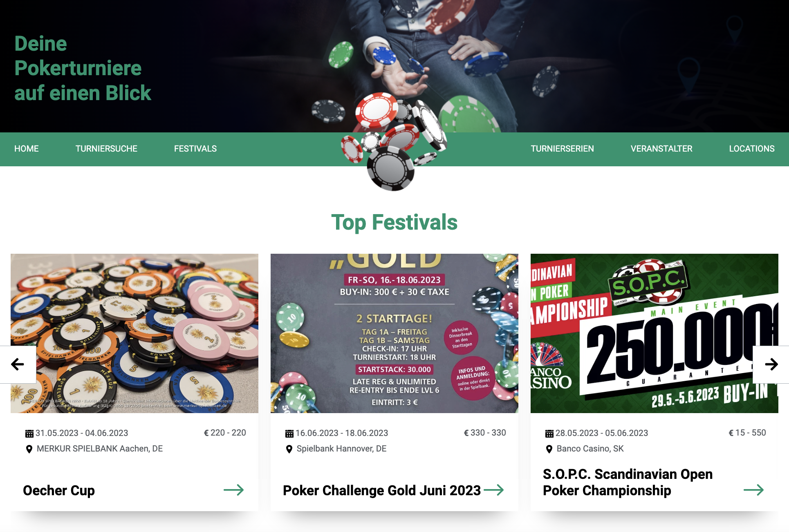This screenshot has width=789, height=532.
Task: Click green arrow beside S.O.P.C. Championship
Action: click(x=753, y=490)
